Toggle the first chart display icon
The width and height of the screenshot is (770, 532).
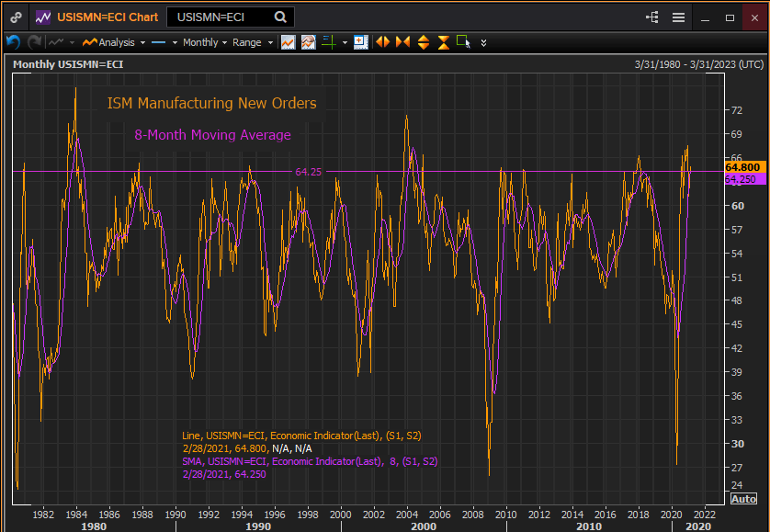click(x=289, y=42)
